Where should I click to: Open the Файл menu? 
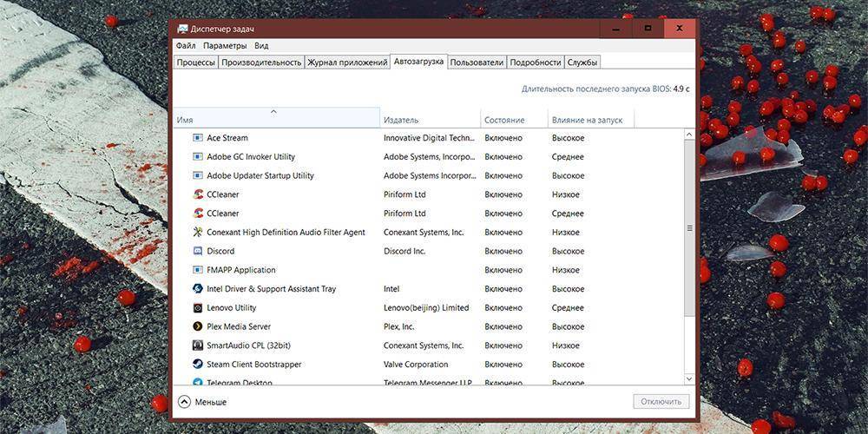click(186, 45)
